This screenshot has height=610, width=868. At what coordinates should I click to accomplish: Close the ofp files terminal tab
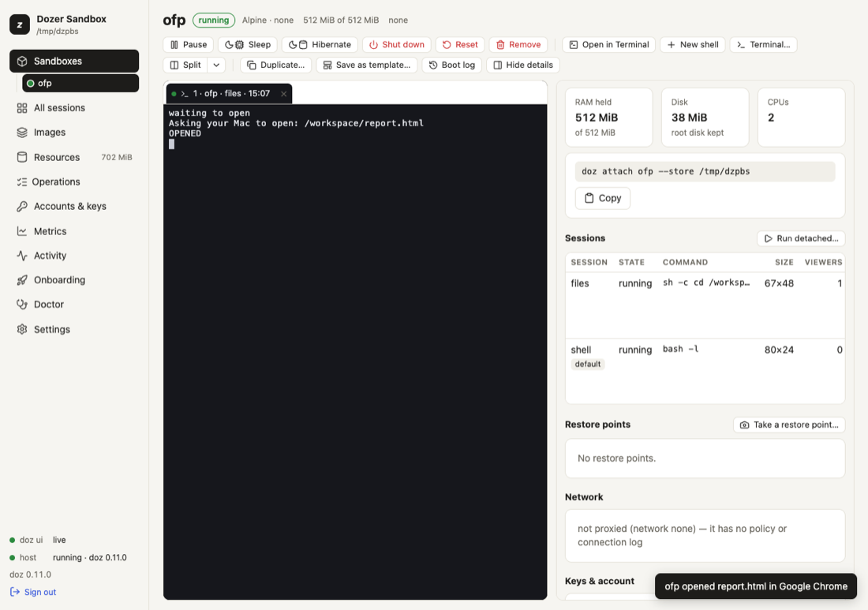coord(284,94)
